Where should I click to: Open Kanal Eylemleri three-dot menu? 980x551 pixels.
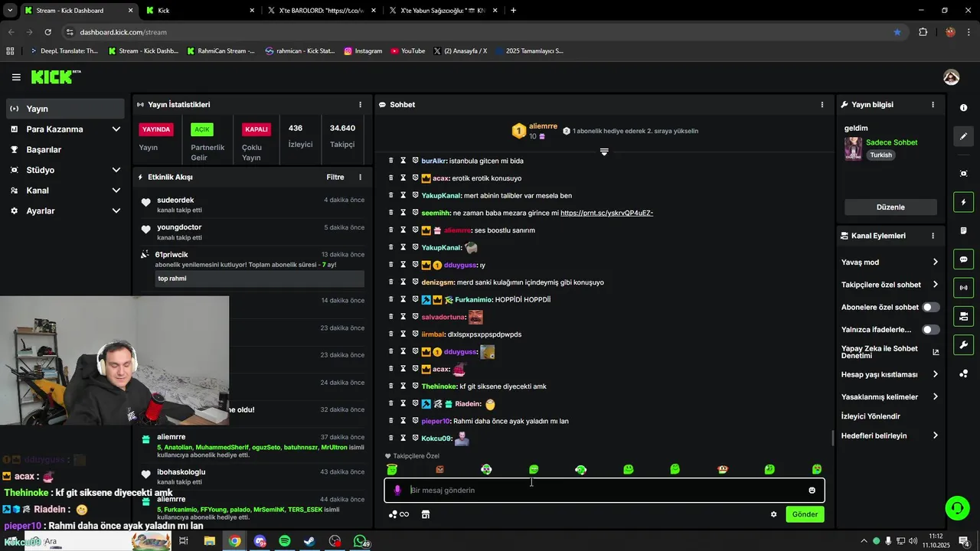933,236
